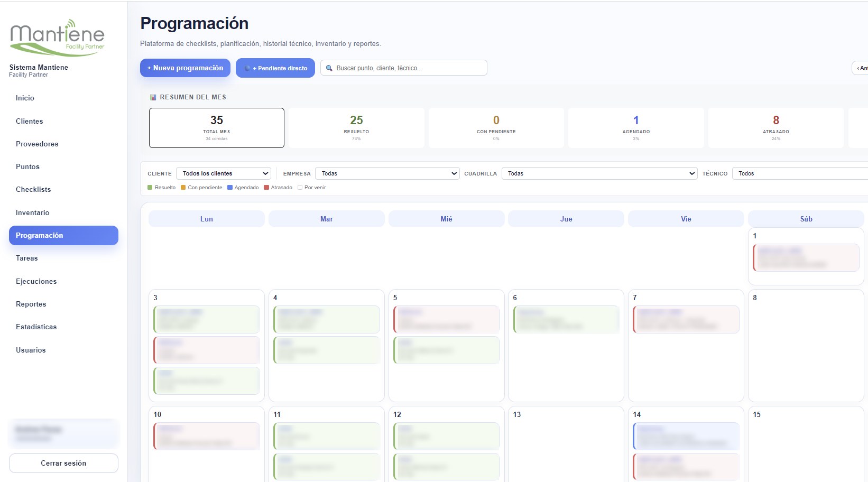Click the Nueva programación button
868x482 pixels.
point(185,68)
